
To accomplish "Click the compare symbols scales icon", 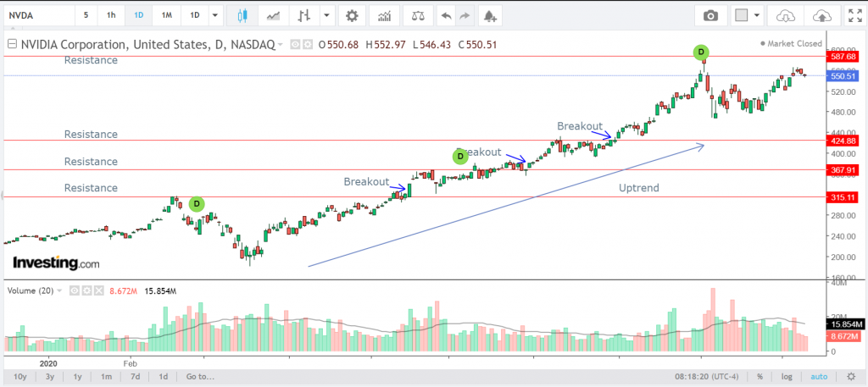I will [x=417, y=15].
